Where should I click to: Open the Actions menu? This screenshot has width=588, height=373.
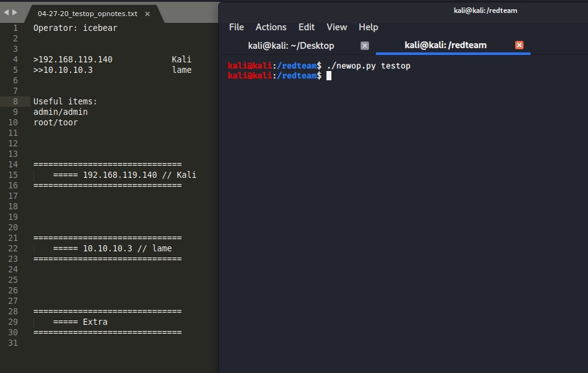(271, 27)
